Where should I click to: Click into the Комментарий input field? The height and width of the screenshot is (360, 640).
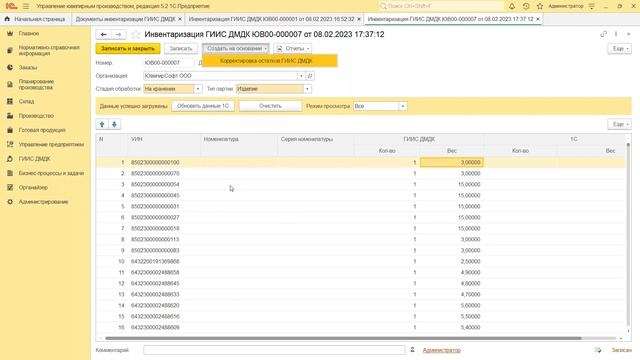[274, 350]
